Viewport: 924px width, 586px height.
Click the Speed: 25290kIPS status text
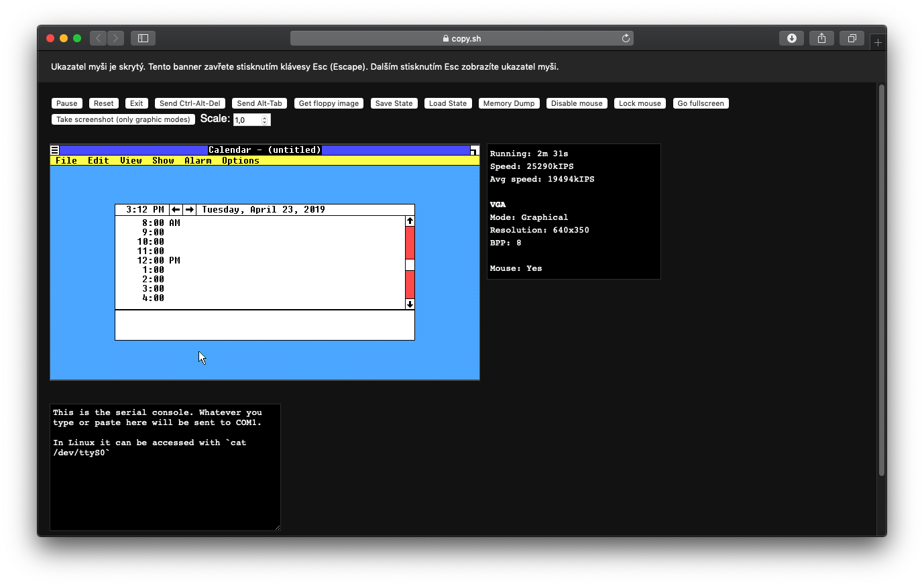[x=532, y=166]
